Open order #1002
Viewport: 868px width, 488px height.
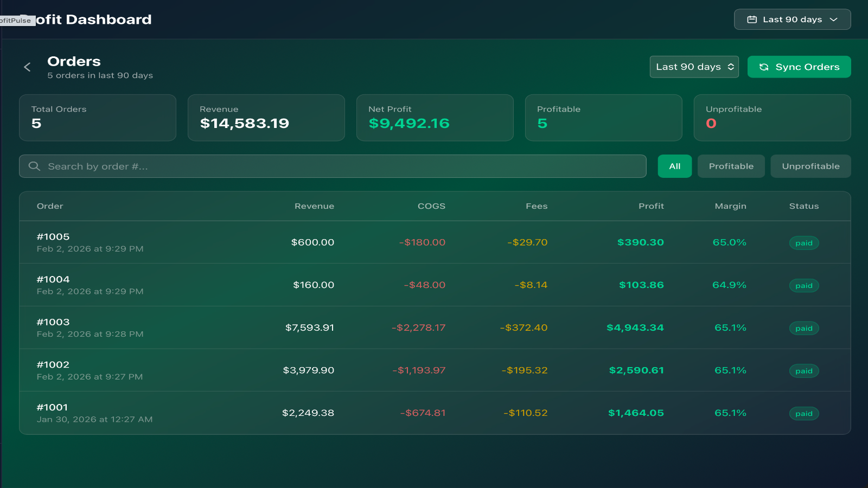(x=435, y=370)
